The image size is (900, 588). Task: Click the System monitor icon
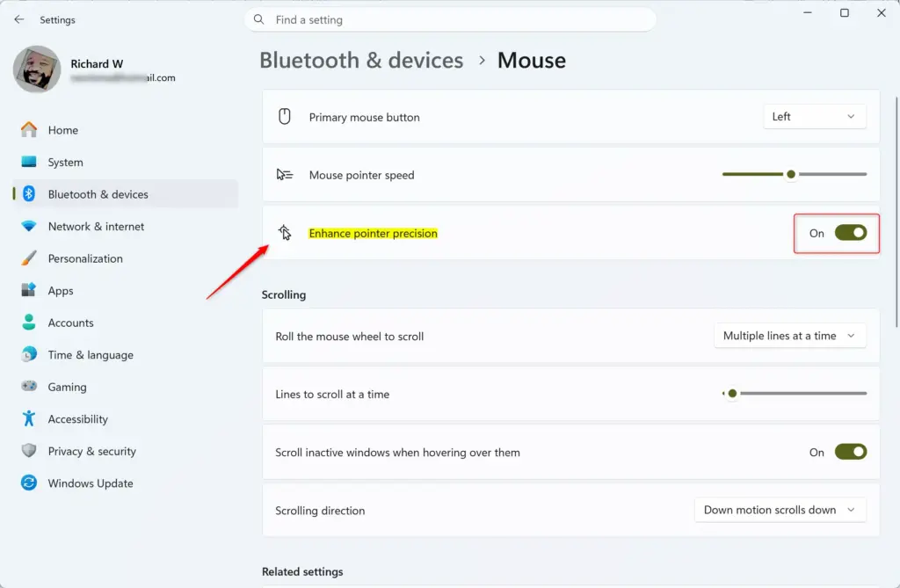tap(29, 162)
